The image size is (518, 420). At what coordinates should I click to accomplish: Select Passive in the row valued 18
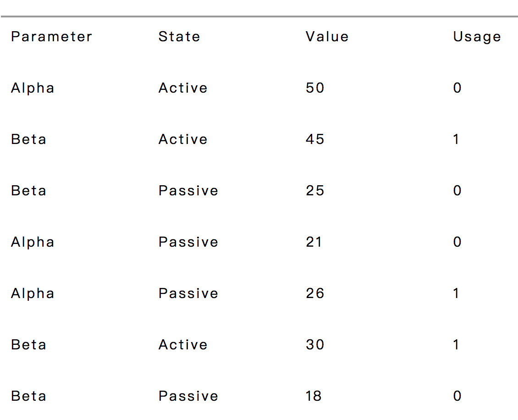click(188, 396)
